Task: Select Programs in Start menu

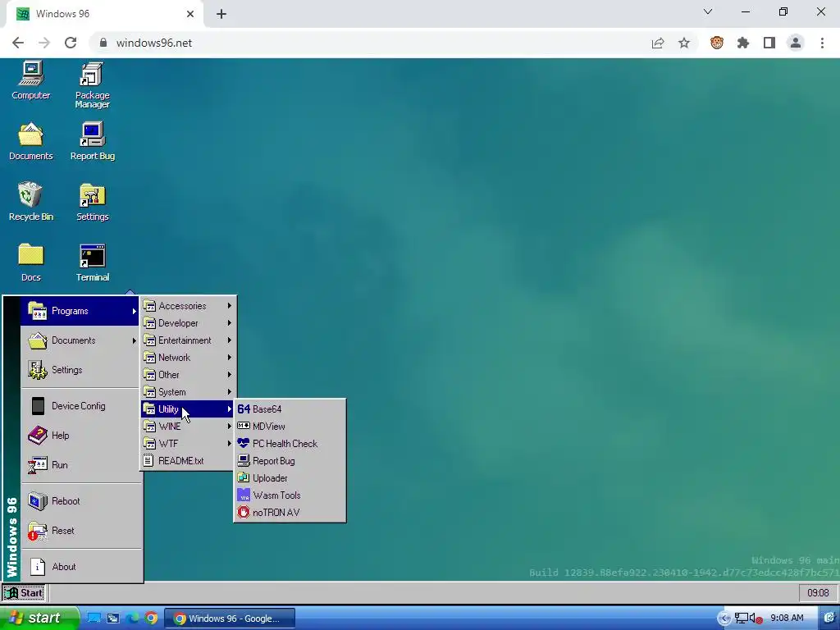Action: click(81, 311)
